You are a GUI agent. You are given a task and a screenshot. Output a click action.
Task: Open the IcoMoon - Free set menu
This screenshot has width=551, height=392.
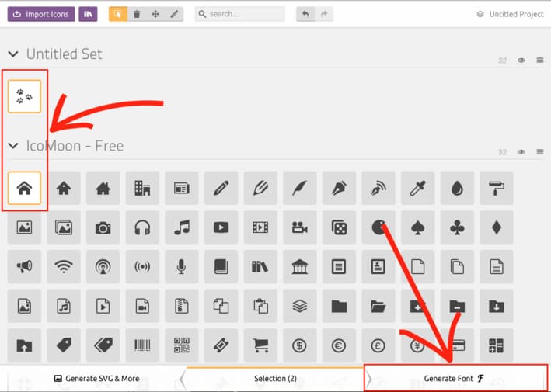point(539,152)
